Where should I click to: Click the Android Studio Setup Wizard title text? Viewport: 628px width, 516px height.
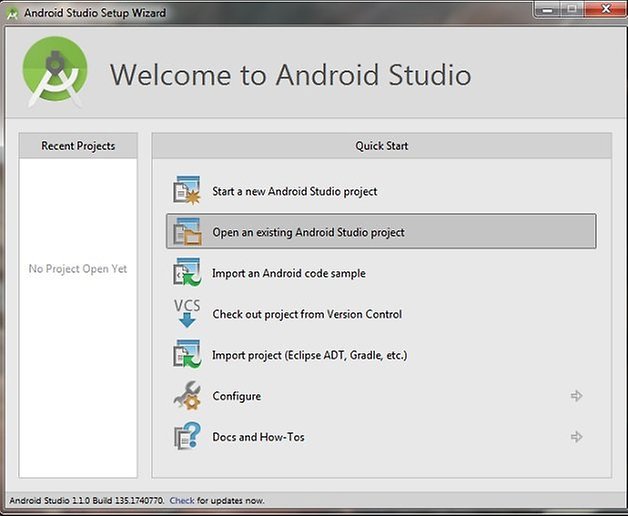pyautogui.click(x=95, y=13)
